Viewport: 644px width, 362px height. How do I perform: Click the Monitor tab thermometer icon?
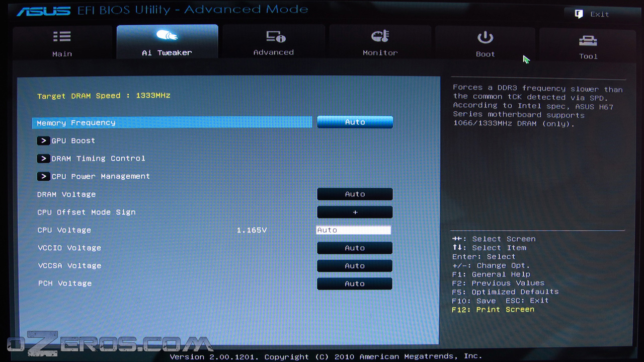pyautogui.click(x=380, y=36)
